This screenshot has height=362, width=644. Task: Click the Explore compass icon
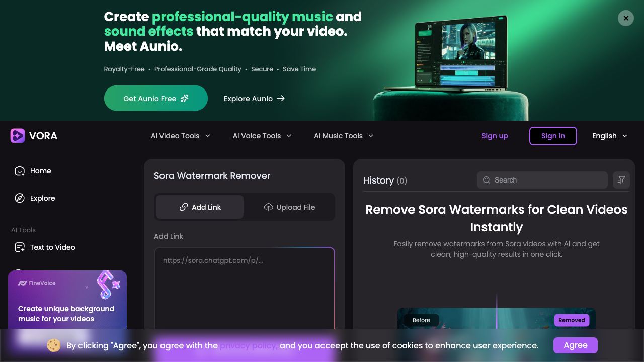coord(20,198)
